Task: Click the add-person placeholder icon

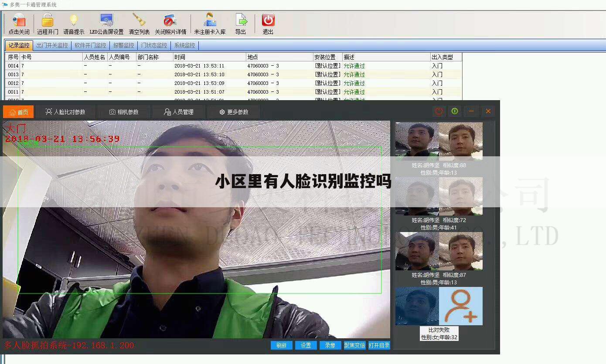Action: 461,306
